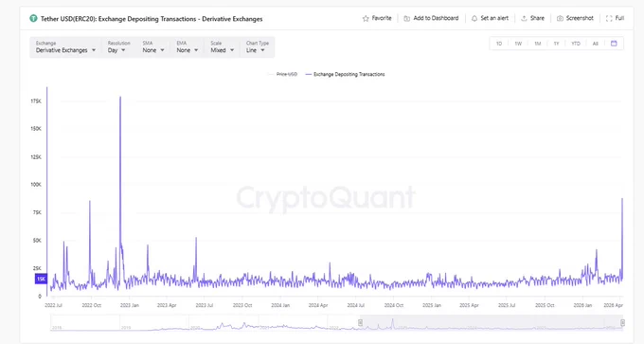
Task: Click the 2023 Oct x-axis label
Action: pyautogui.click(x=242, y=305)
